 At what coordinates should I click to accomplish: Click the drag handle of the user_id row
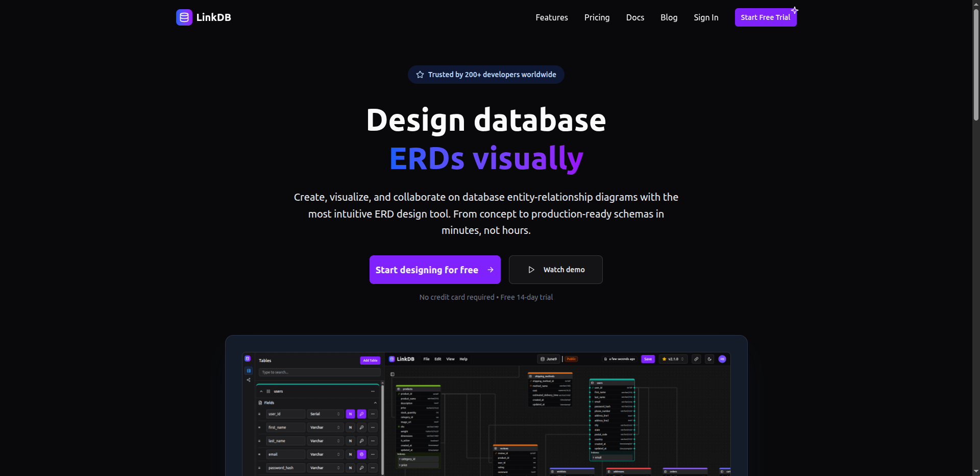(259, 414)
